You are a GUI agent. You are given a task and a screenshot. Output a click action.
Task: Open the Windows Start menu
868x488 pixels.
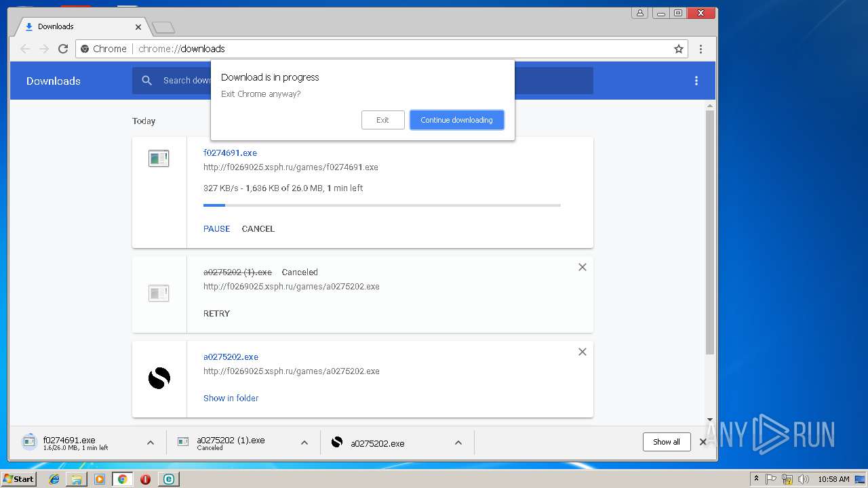click(18, 479)
